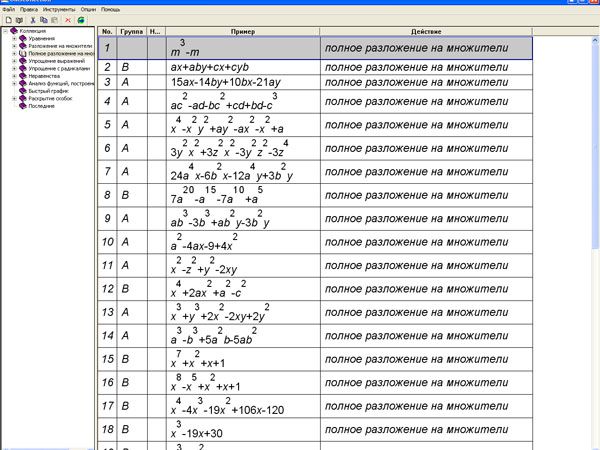Click the red X delete icon

coord(68,19)
